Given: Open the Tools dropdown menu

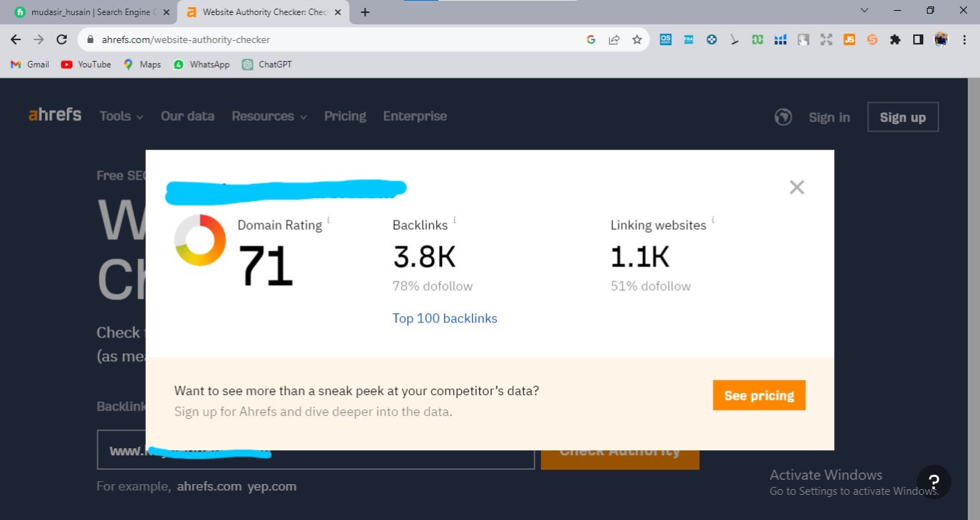Looking at the screenshot, I should 120,116.
